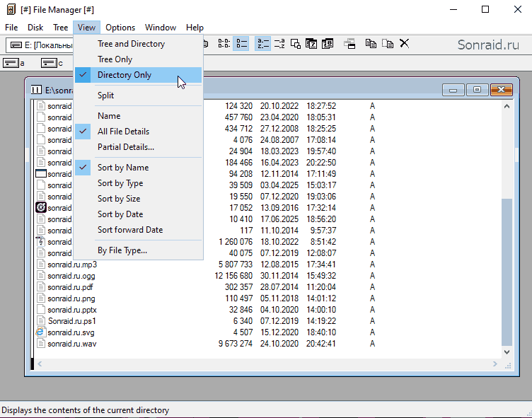Screen dimensions: 532x418
Task: Open By File Type... dialog from menu
Action: click(139, 250)
